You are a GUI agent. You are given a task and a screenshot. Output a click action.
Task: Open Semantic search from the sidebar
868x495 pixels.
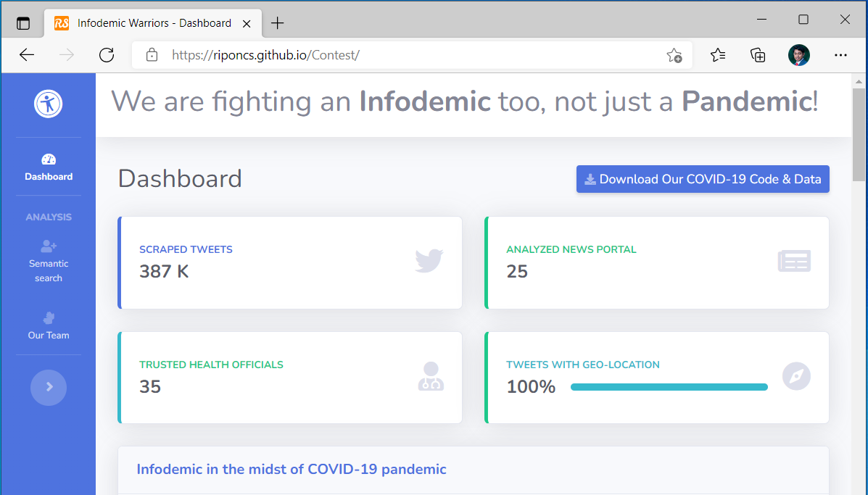coord(49,261)
